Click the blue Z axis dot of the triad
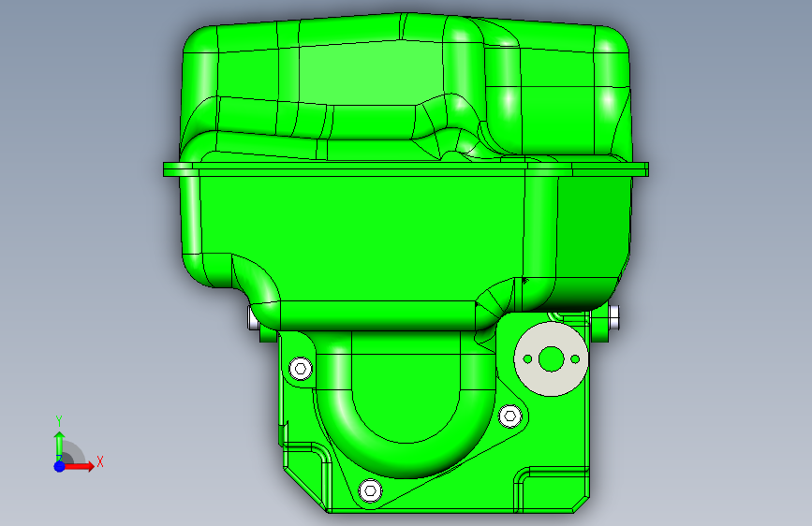Viewport: 812px width, 526px height. (60, 466)
